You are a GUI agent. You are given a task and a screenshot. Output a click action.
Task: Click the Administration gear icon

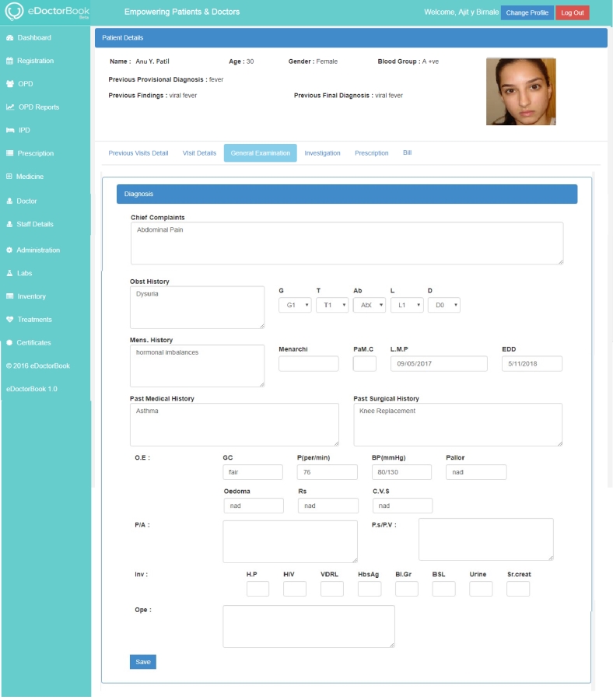coord(9,250)
